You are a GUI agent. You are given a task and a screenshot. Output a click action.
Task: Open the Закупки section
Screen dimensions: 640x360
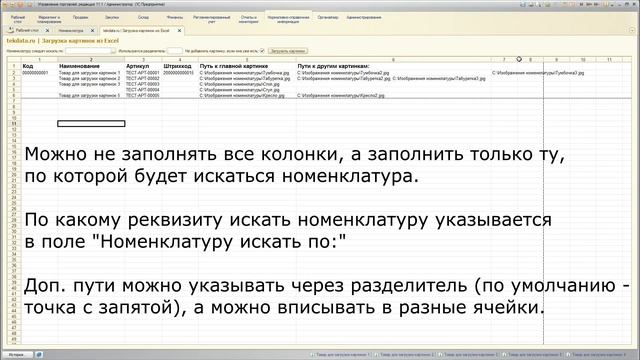112,18
